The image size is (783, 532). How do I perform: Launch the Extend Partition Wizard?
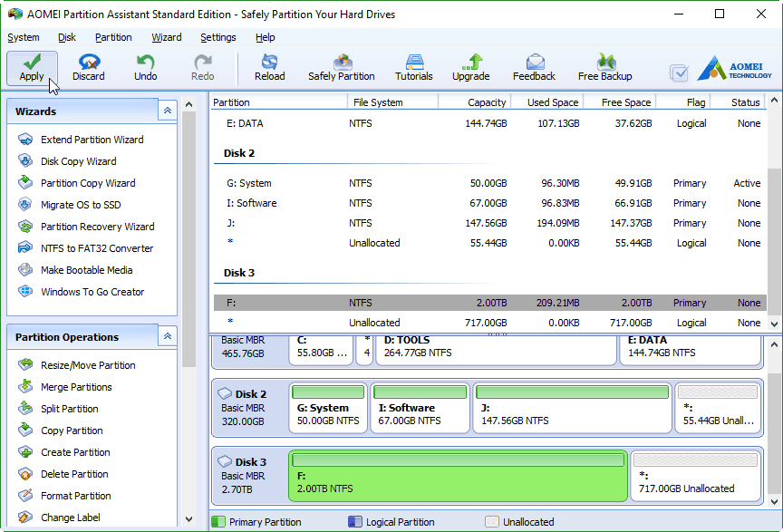click(92, 140)
